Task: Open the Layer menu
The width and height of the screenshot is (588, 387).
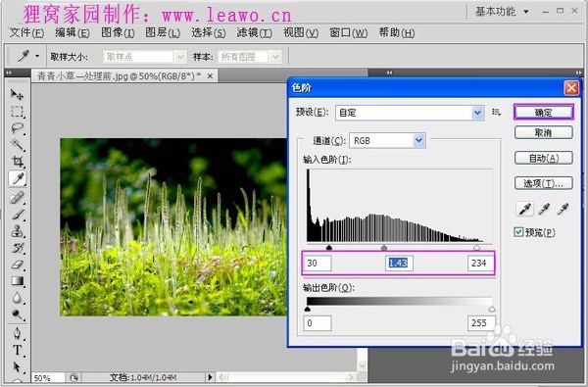Action: 163,33
